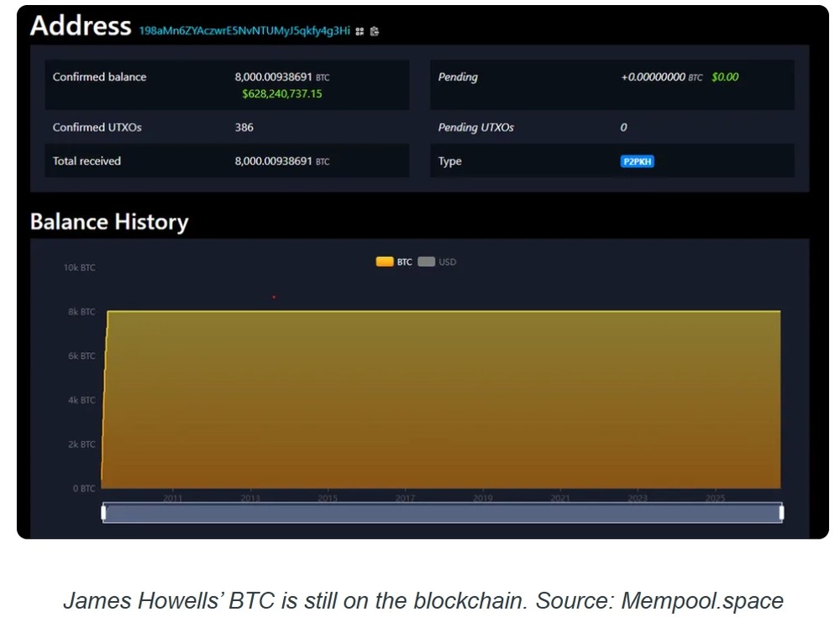Click the Pending UTXOs value 0
The height and width of the screenshot is (617, 840).
pos(623,128)
